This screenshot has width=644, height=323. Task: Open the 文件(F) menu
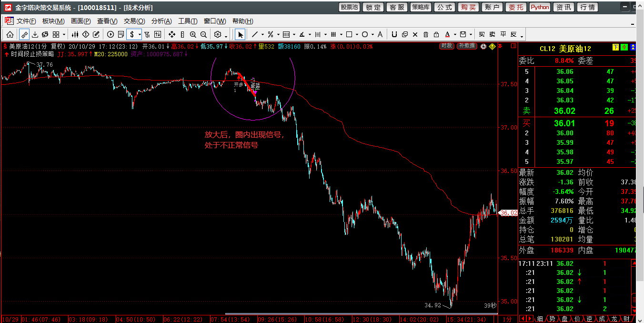[26, 21]
